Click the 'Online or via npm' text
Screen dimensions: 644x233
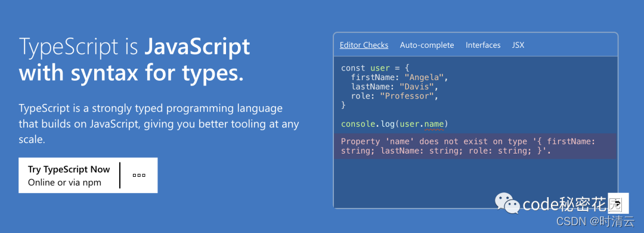64,182
